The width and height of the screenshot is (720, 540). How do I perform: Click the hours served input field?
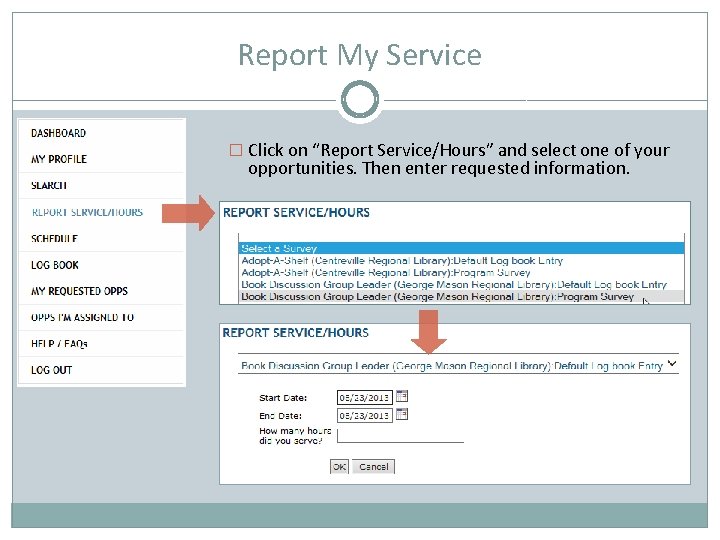coord(400,435)
